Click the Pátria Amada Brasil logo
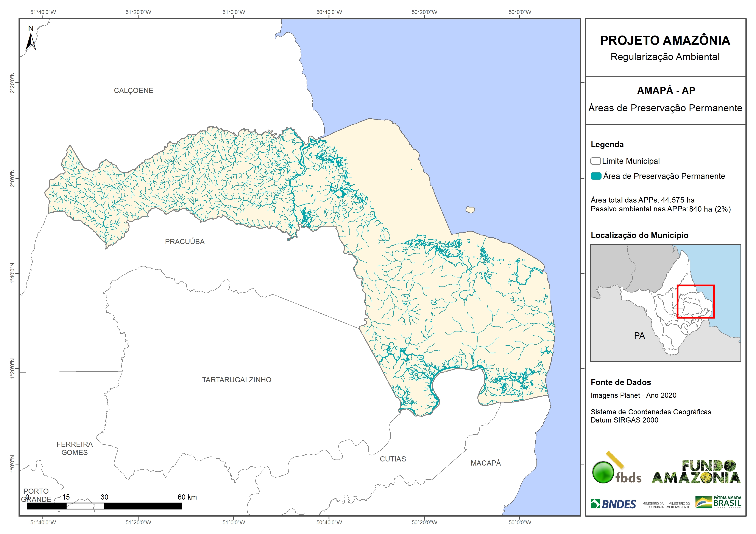The height and width of the screenshot is (534, 756). [x=719, y=502]
